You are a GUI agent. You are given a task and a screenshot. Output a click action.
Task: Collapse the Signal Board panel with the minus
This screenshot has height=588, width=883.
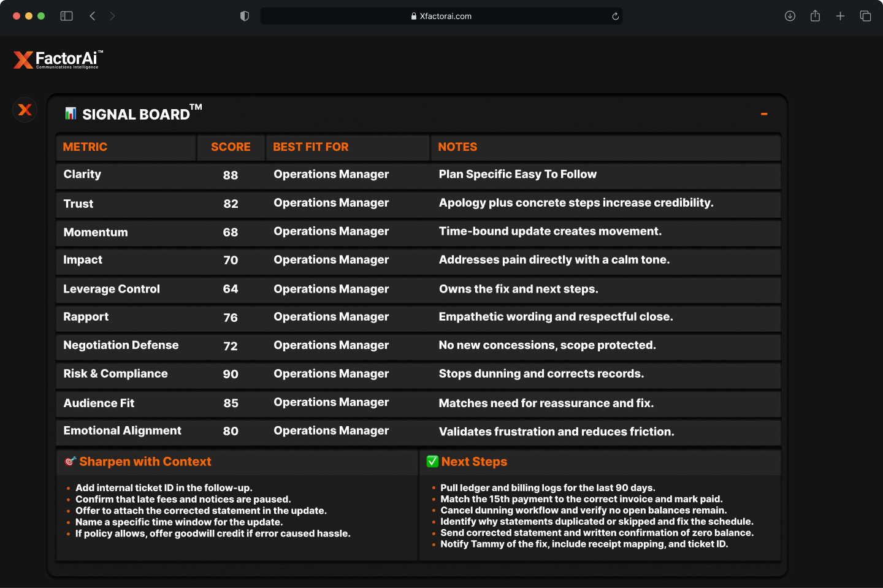(x=764, y=114)
